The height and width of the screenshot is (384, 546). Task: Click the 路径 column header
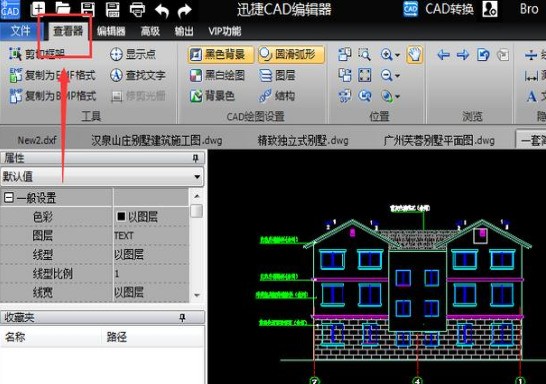153,337
